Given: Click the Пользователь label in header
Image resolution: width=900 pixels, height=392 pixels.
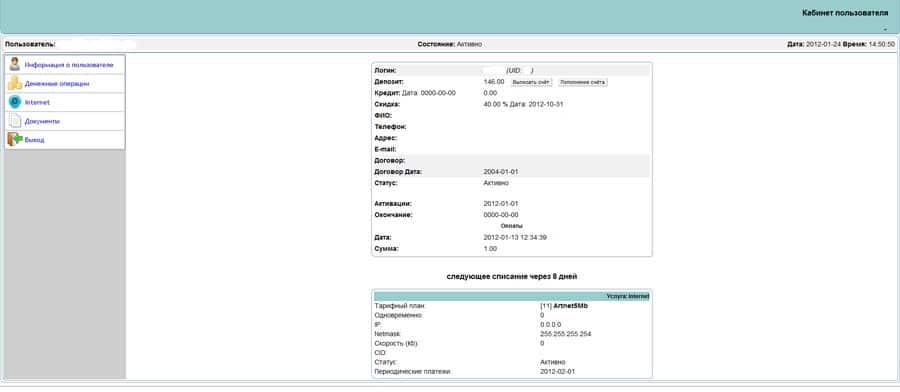Looking at the screenshot, I should point(30,44).
